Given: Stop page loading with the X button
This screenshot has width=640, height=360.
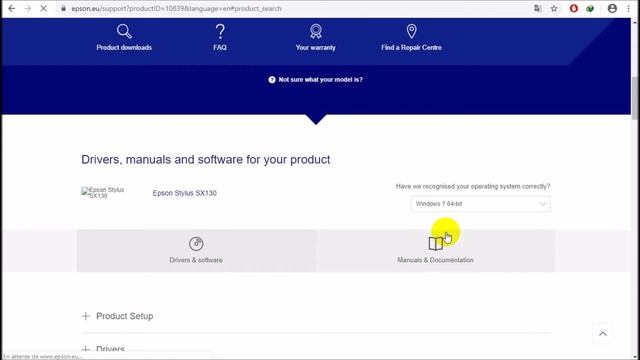Looking at the screenshot, I should 43,8.
